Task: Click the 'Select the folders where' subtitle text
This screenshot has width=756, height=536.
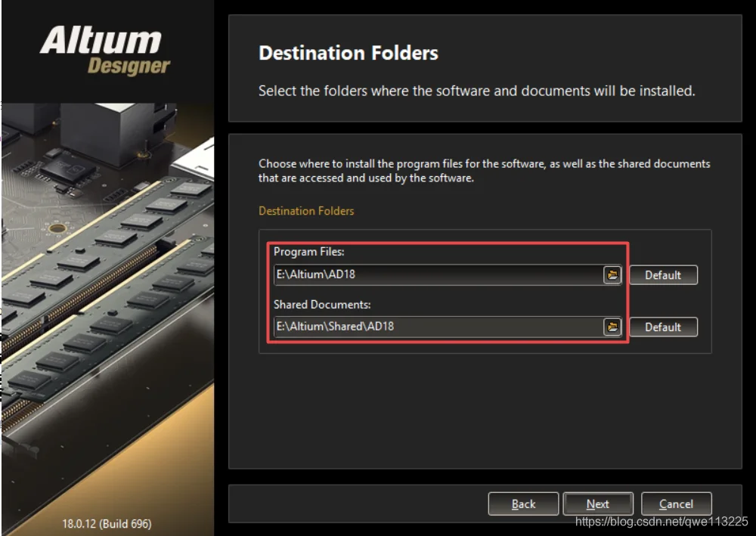Action: (x=477, y=91)
